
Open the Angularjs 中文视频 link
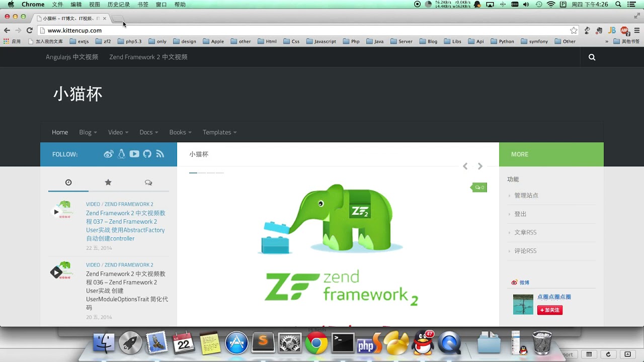[72, 57]
